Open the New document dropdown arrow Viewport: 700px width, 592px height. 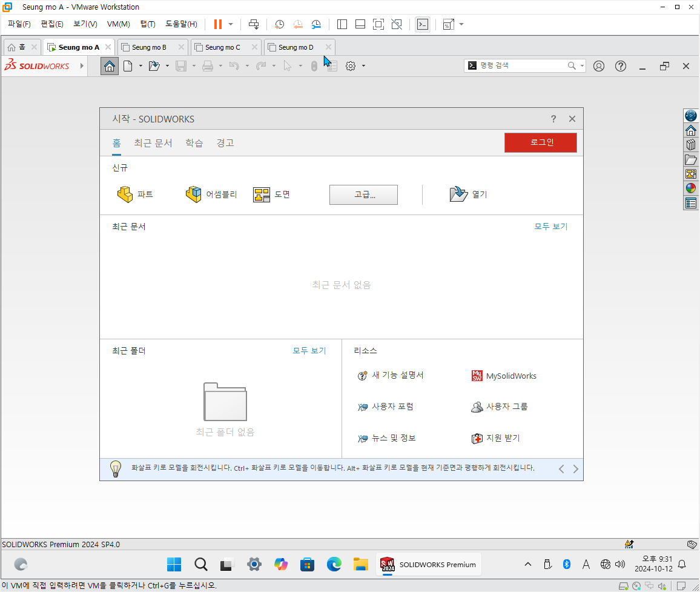[x=140, y=66]
